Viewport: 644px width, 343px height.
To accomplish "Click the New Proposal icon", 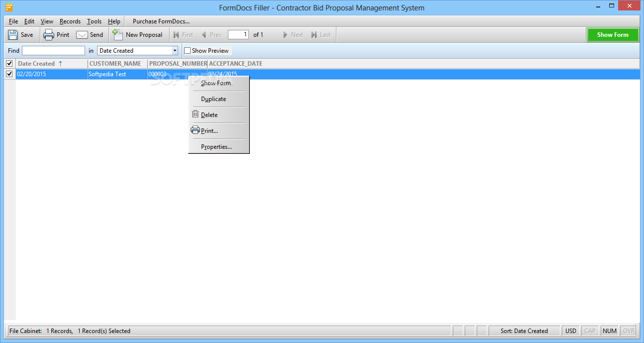I will 118,34.
